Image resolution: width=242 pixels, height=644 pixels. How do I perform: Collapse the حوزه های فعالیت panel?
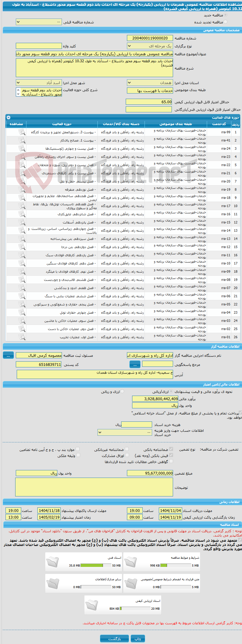(x=9, y=118)
